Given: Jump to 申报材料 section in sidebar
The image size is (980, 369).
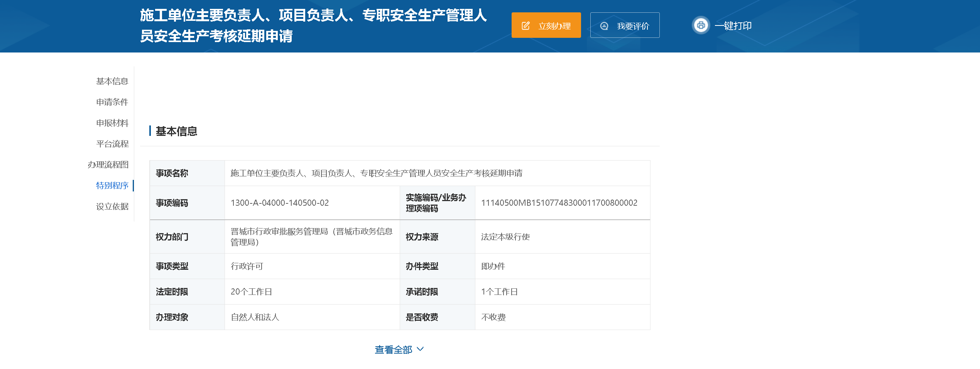Looking at the screenshot, I should [112, 123].
